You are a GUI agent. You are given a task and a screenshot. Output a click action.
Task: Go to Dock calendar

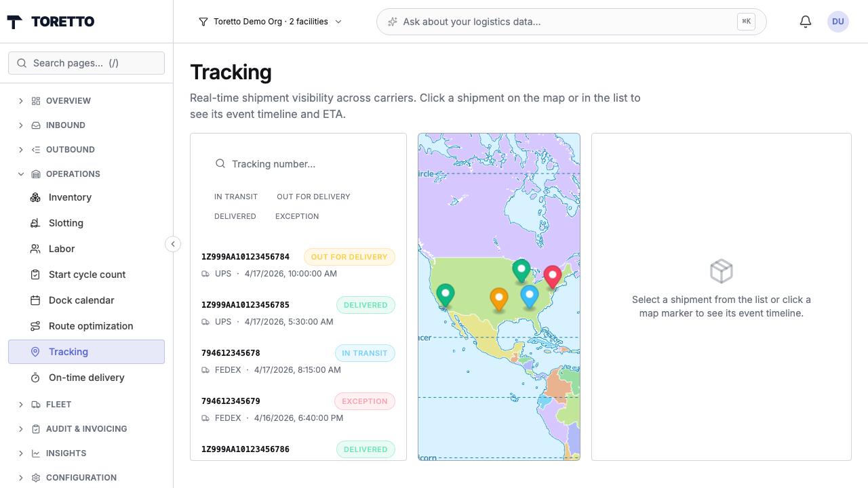pyautogui.click(x=86, y=300)
